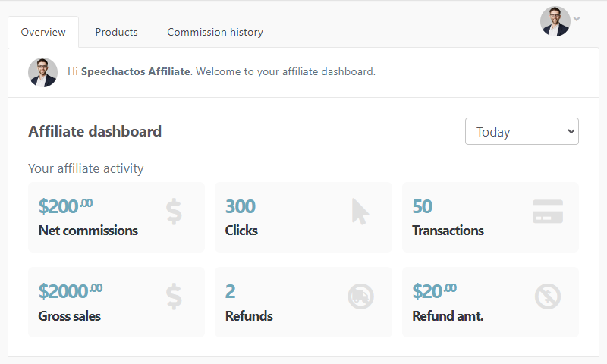Click the credit card icon in Transactions card
607x364 pixels.
pyautogui.click(x=547, y=212)
